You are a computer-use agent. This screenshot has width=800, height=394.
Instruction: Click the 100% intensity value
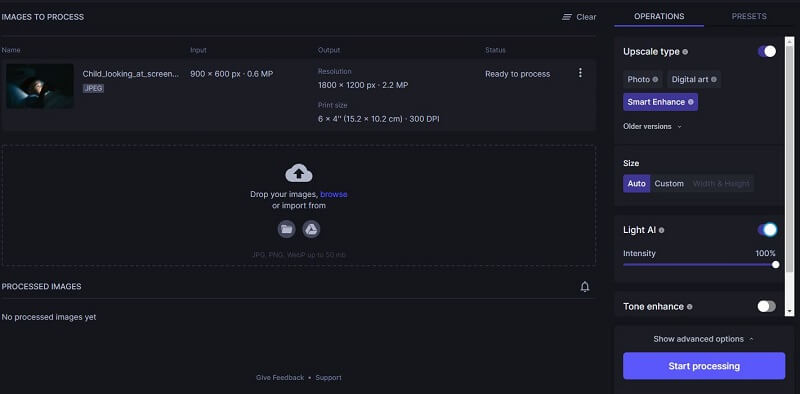pos(765,254)
